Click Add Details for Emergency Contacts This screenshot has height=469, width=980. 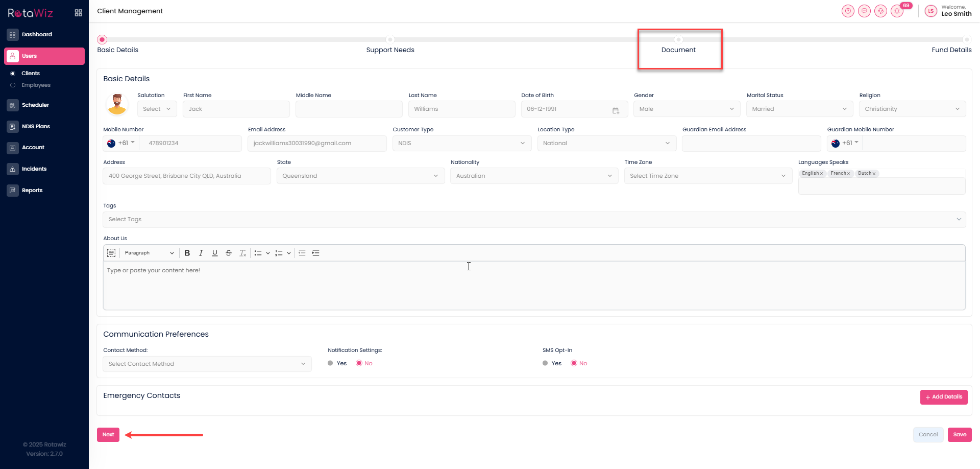(x=943, y=397)
